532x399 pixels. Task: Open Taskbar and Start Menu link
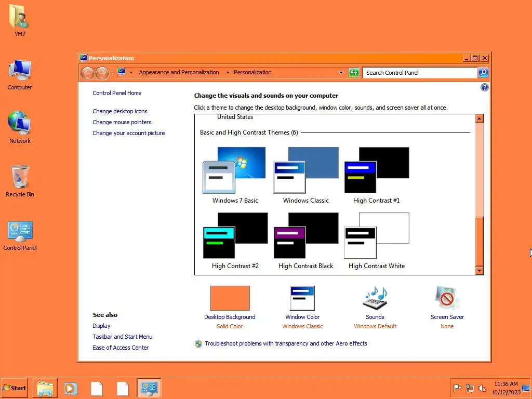(x=123, y=337)
